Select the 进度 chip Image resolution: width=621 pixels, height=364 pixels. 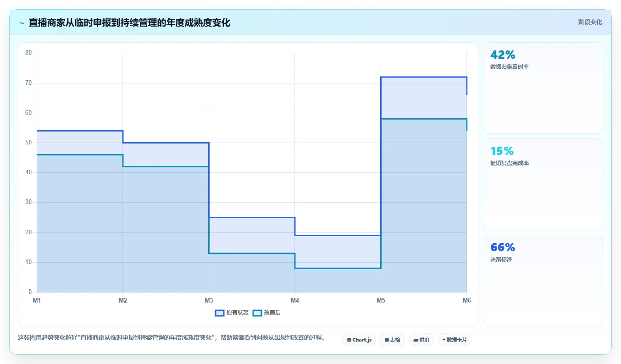[x=421, y=340]
